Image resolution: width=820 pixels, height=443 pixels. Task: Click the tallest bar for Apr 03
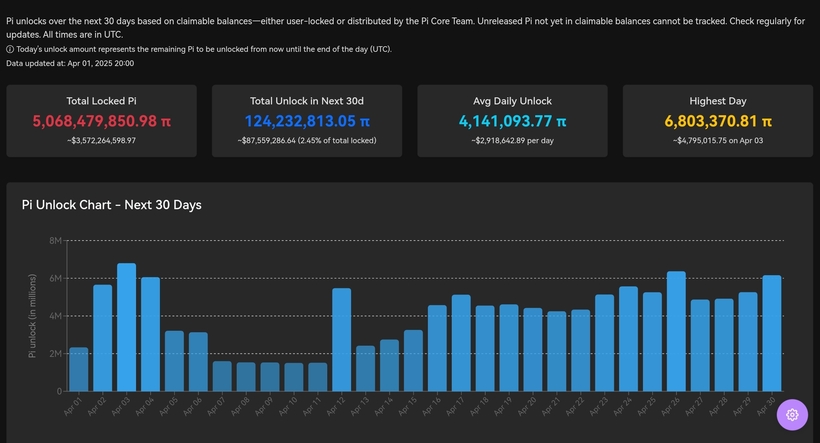coord(127,327)
